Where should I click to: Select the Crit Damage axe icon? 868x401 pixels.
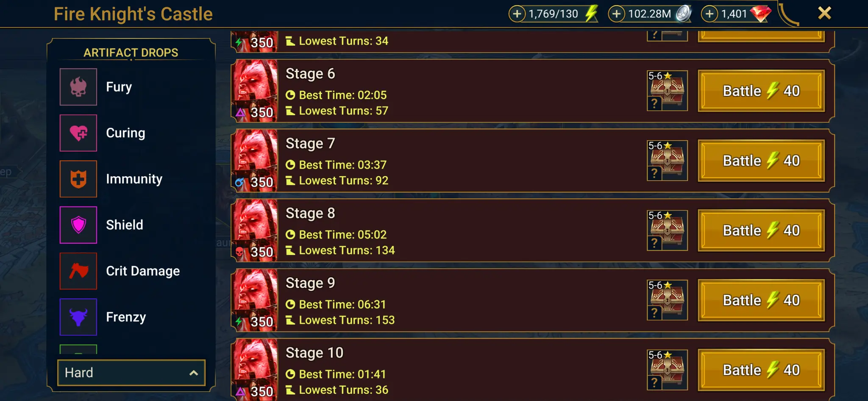tap(78, 271)
